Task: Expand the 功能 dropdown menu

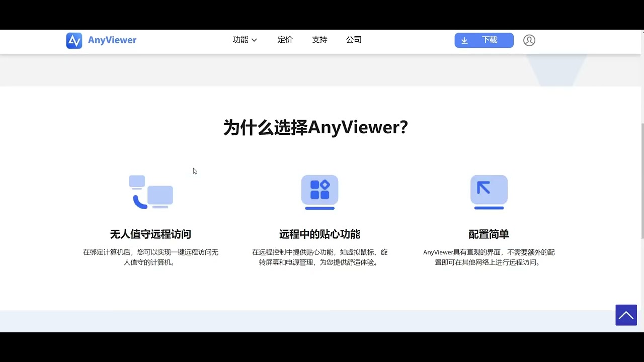Action: 245,40
